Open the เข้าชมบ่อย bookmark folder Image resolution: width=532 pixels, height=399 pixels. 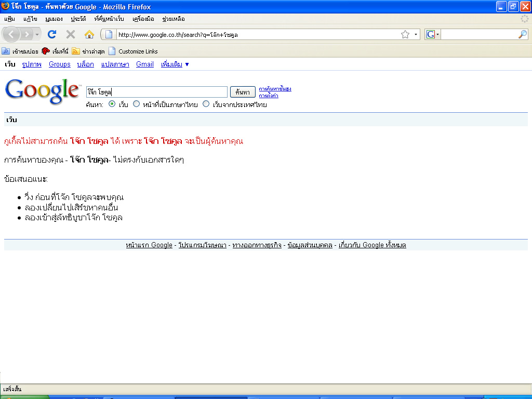[x=20, y=51]
